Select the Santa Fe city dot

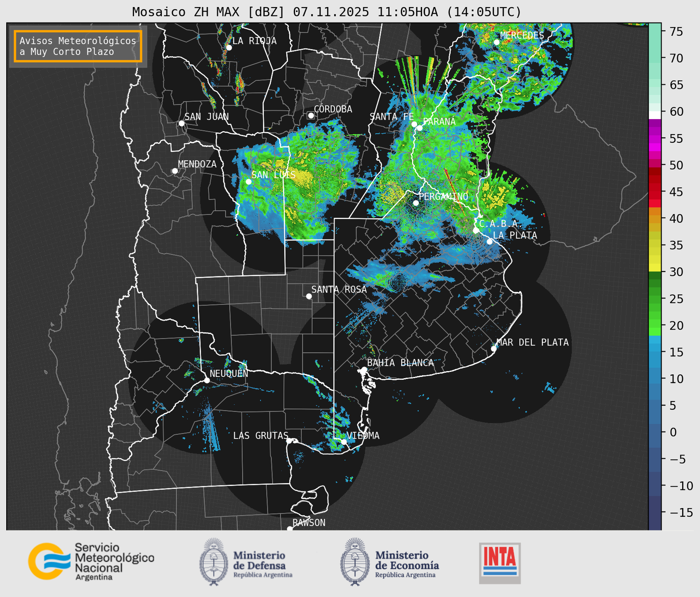click(414, 124)
